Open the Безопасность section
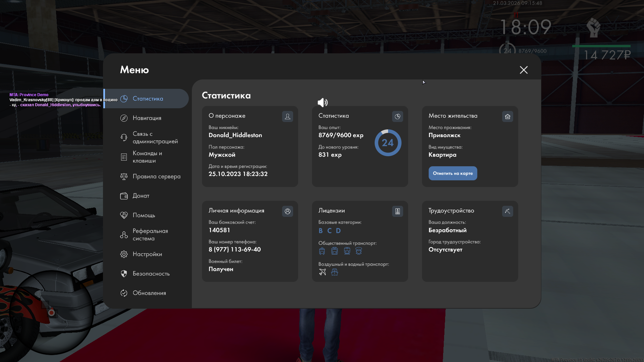Image resolution: width=644 pixels, height=362 pixels. 151,274
